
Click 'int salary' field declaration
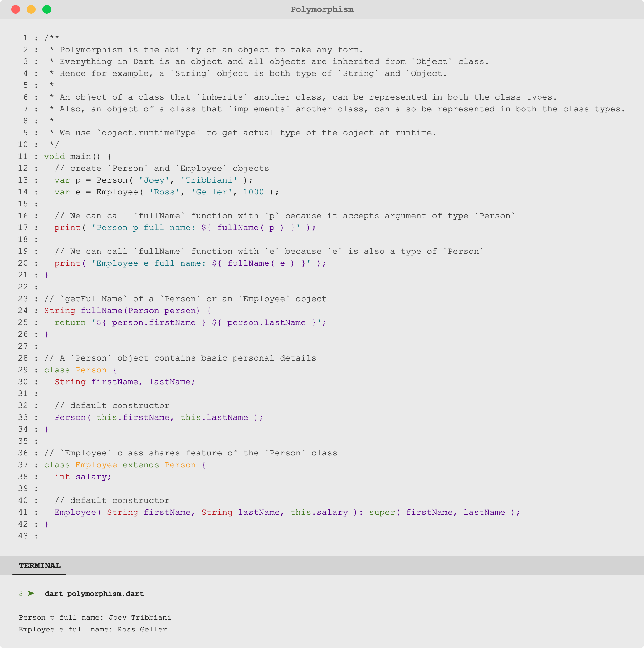click(82, 477)
